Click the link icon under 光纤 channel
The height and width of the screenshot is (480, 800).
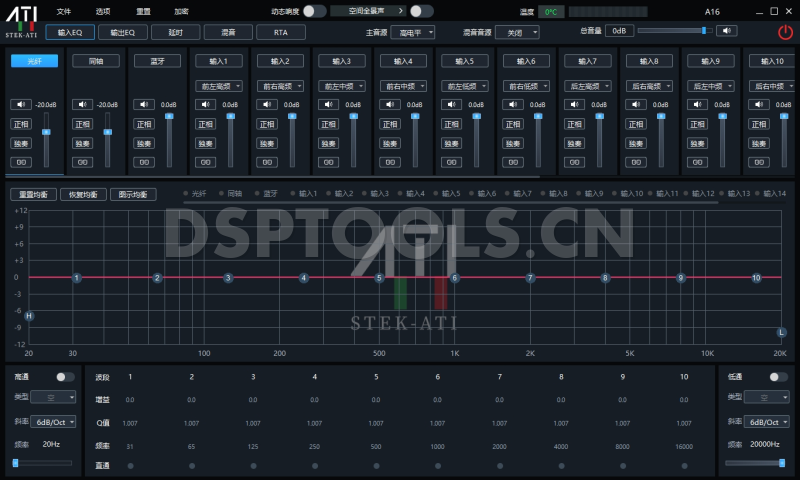[21, 162]
